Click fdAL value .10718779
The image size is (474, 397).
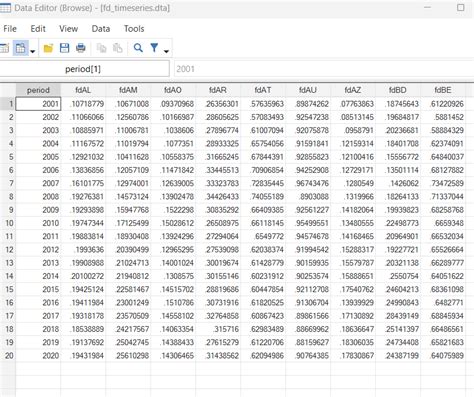coord(83,104)
